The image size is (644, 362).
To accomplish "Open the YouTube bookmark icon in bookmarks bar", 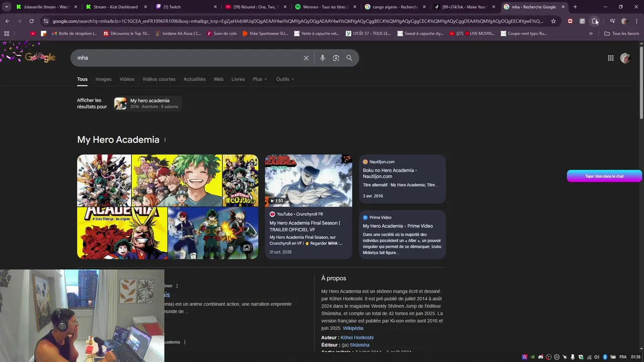I will 33,33.
